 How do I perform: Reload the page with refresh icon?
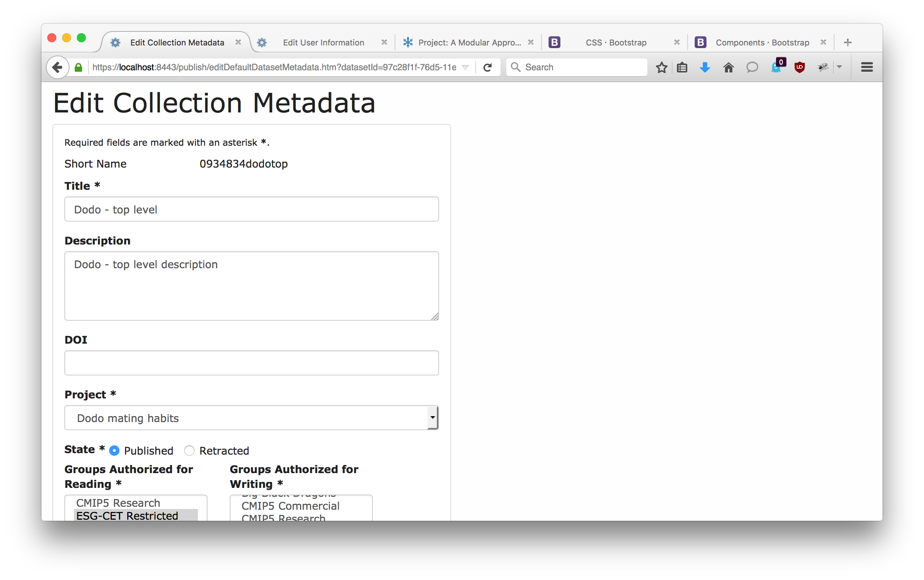487,68
